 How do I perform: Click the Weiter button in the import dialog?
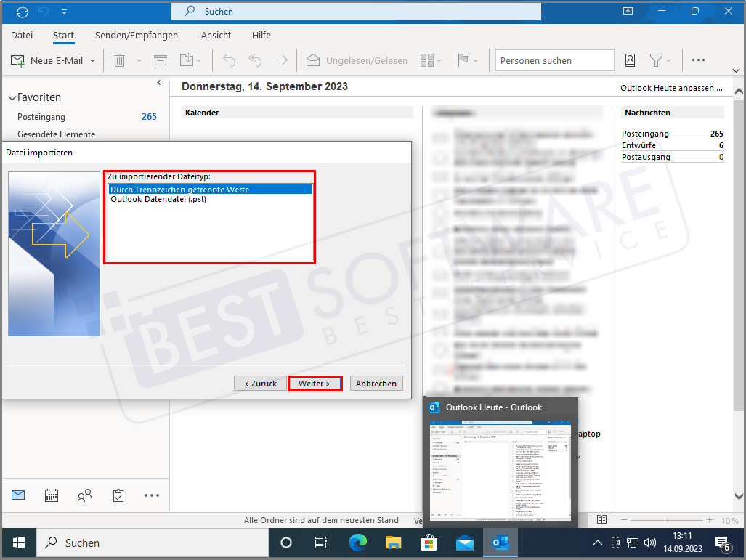pos(315,383)
